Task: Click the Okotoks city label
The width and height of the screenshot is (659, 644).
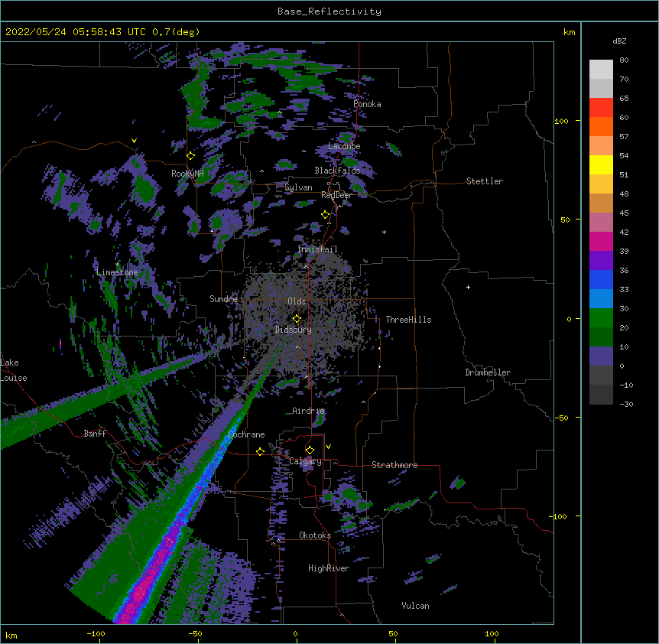Action: tap(315, 535)
